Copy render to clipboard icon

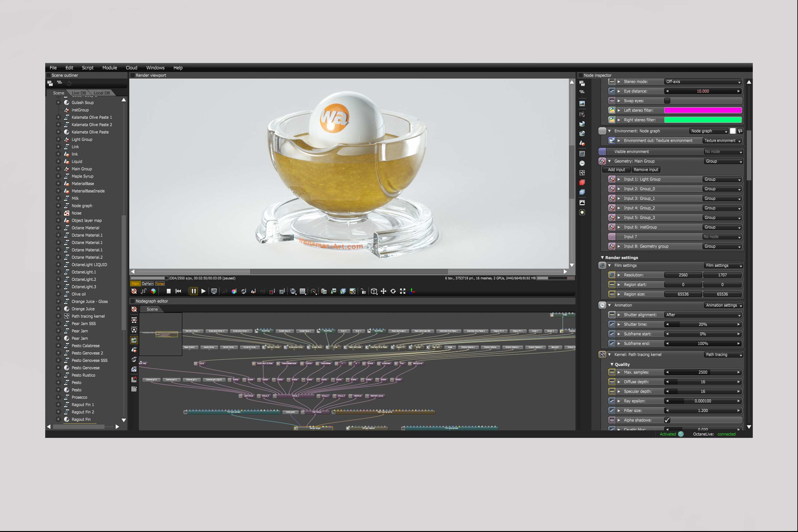point(324,291)
